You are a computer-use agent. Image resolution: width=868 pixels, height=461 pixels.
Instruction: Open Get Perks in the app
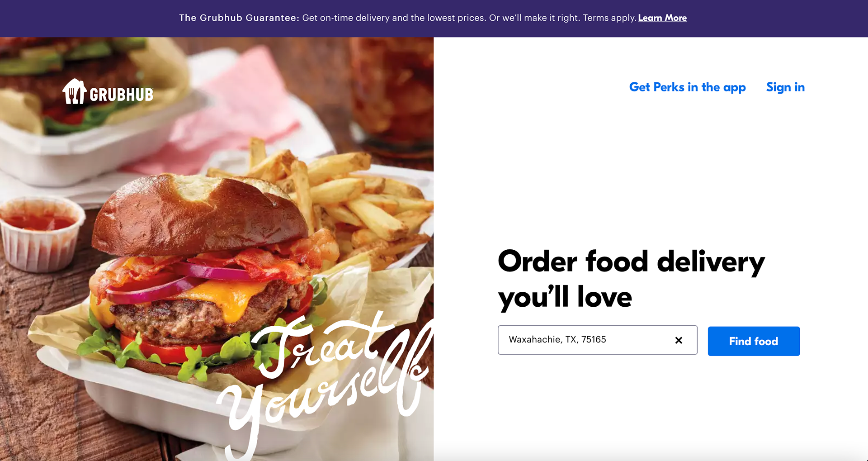687,87
